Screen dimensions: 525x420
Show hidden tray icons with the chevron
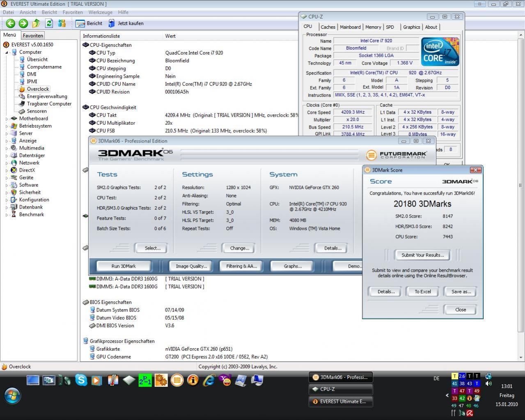tap(447, 395)
